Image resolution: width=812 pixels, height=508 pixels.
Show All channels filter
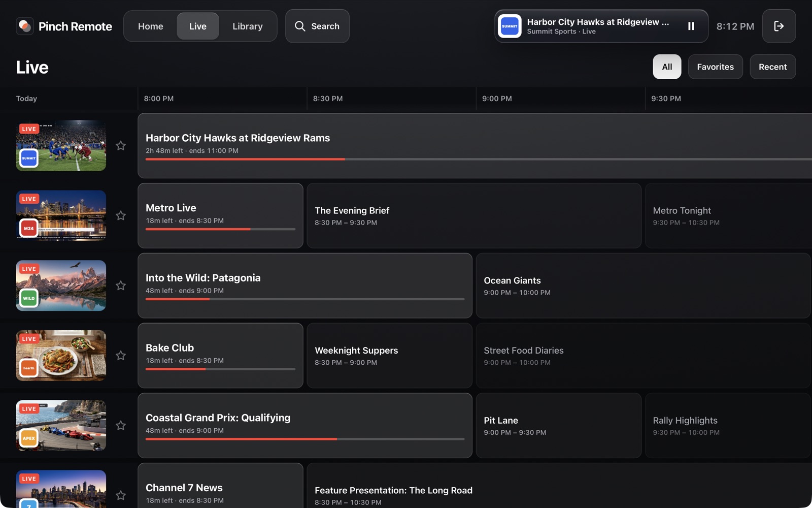[667, 67]
